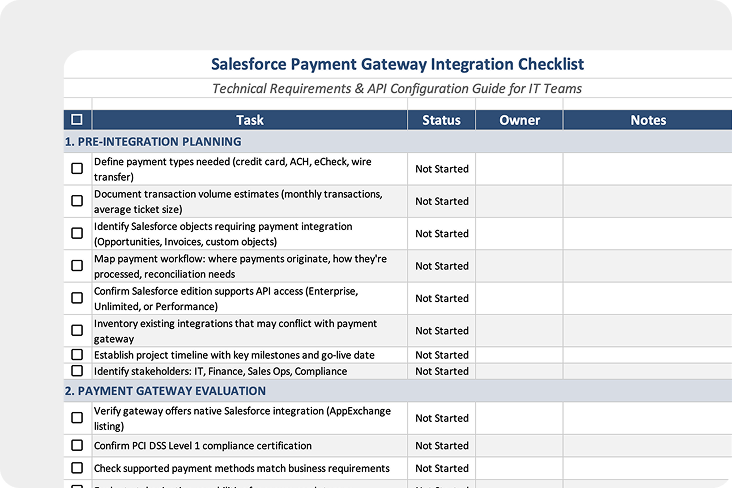Click empty Owner cell for 'Identify stakeholders' row

point(519,371)
